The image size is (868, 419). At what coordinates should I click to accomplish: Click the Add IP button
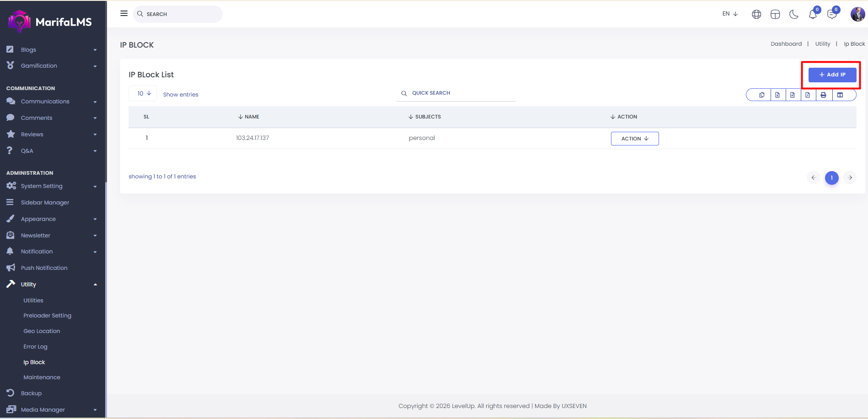point(832,75)
